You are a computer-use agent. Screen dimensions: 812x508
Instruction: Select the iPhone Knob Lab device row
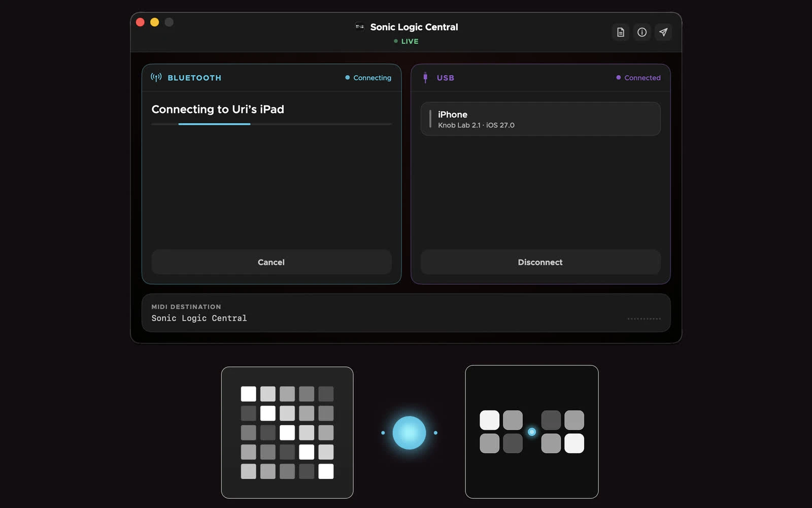[x=540, y=119]
